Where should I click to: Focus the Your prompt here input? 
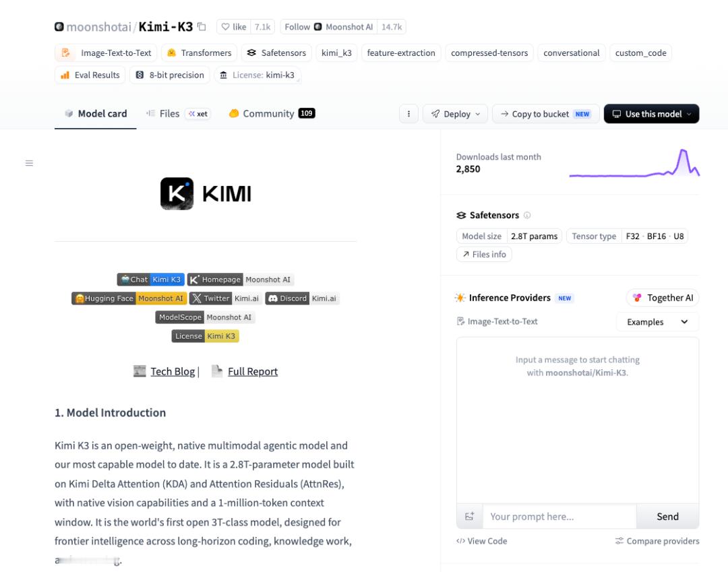pyautogui.click(x=559, y=516)
